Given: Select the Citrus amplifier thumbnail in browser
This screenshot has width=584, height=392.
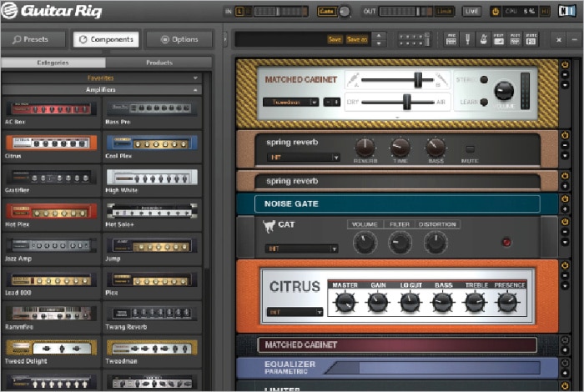Looking at the screenshot, I should pos(50,143).
